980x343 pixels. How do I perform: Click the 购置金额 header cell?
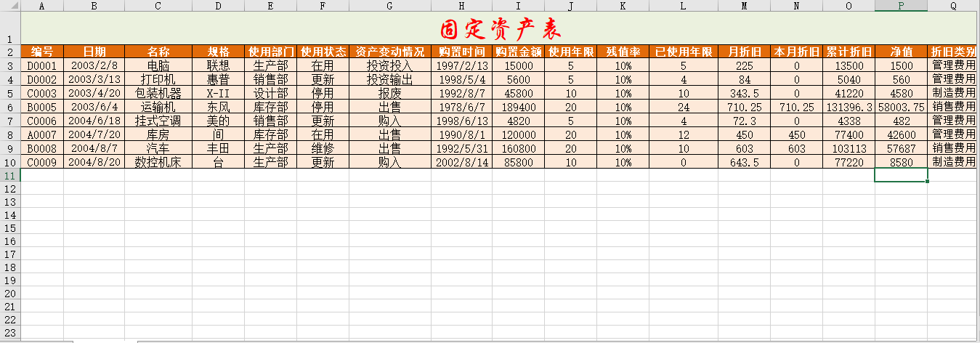click(518, 52)
